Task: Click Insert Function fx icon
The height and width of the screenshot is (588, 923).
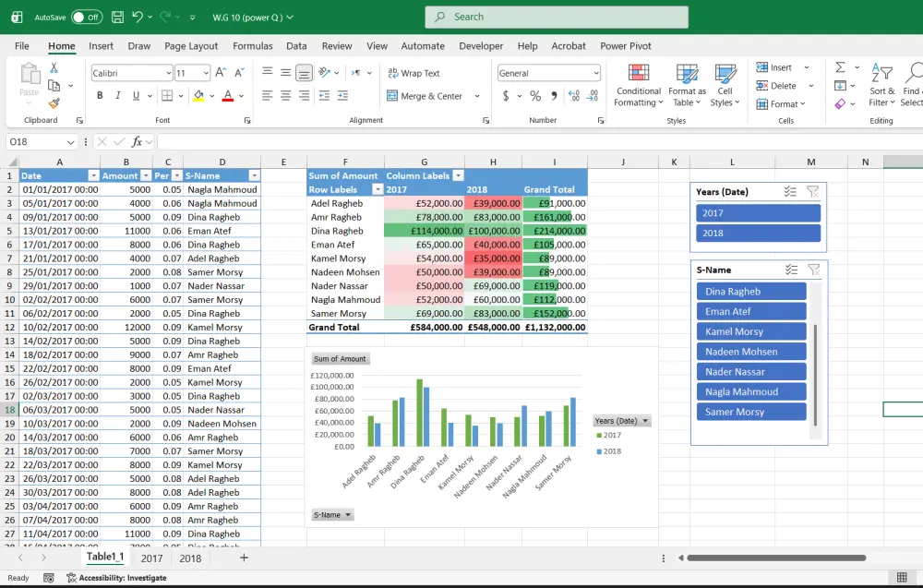Action: click(x=137, y=141)
